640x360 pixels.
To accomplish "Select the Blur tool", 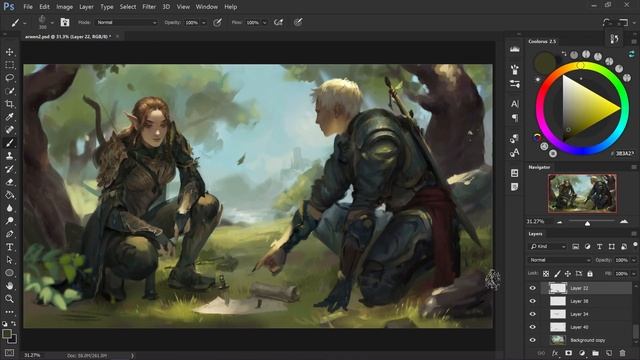I will pos(9,208).
